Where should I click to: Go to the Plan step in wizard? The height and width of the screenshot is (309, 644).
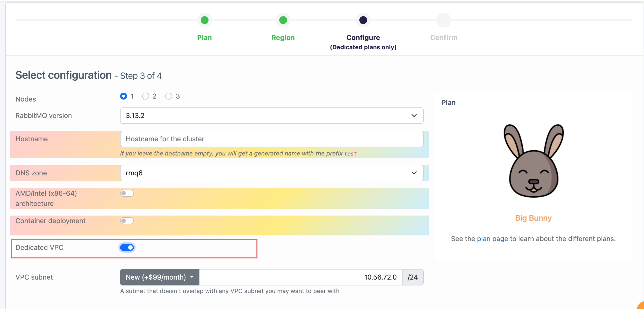(x=204, y=37)
